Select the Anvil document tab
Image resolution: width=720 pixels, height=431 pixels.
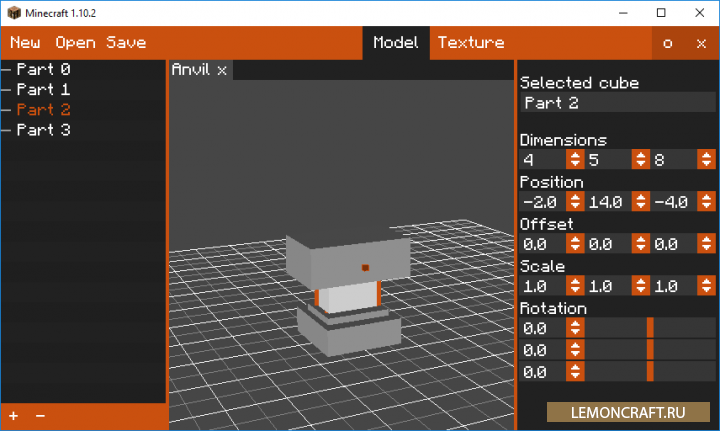pyautogui.click(x=191, y=70)
